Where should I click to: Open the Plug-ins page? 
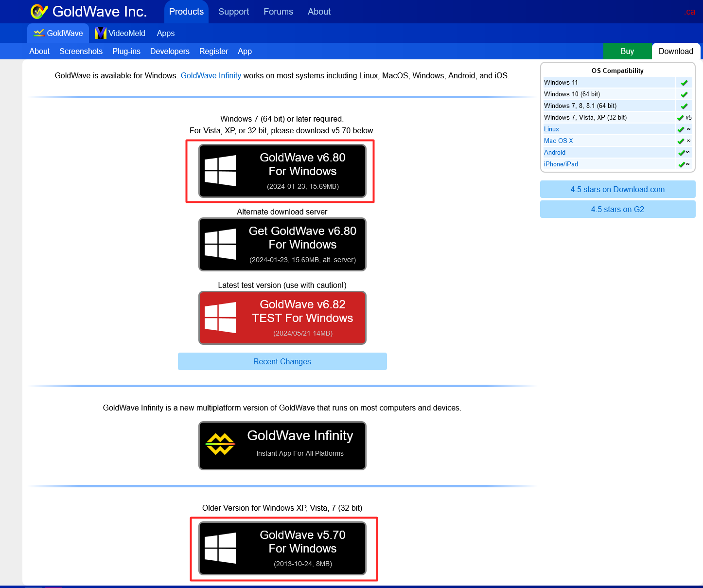[126, 51]
